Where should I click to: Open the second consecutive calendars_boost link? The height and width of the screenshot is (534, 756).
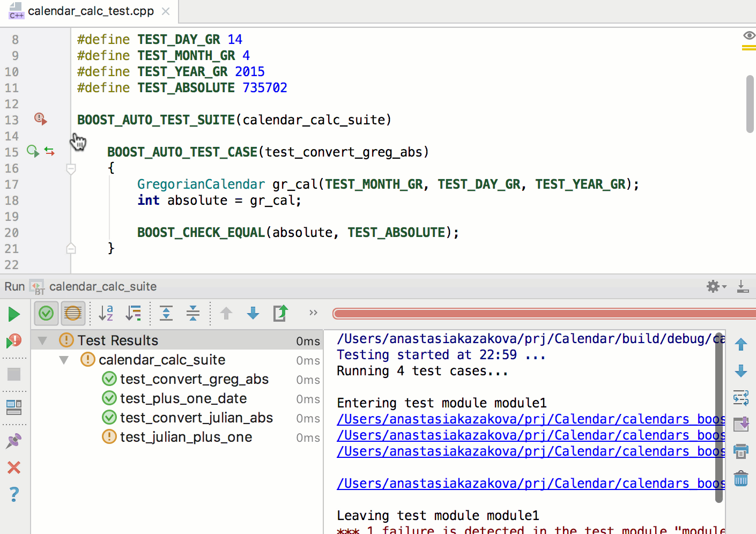(531, 435)
